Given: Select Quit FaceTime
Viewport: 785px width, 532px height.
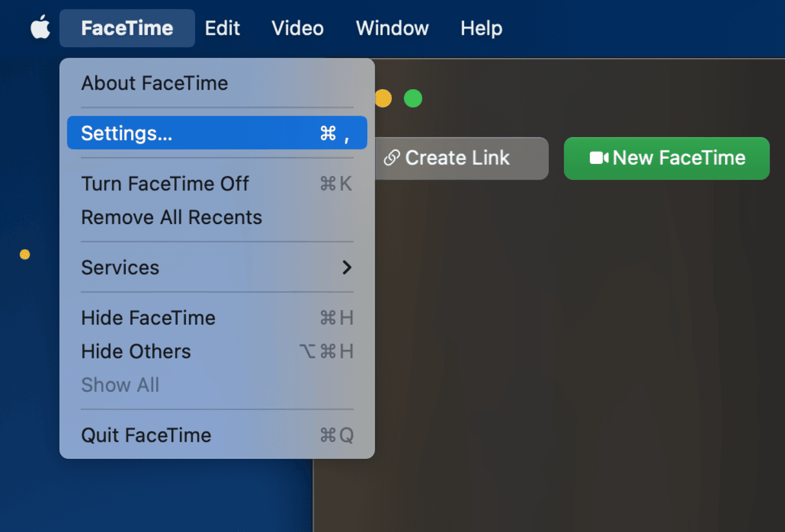Looking at the screenshot, I should [217, 435].
